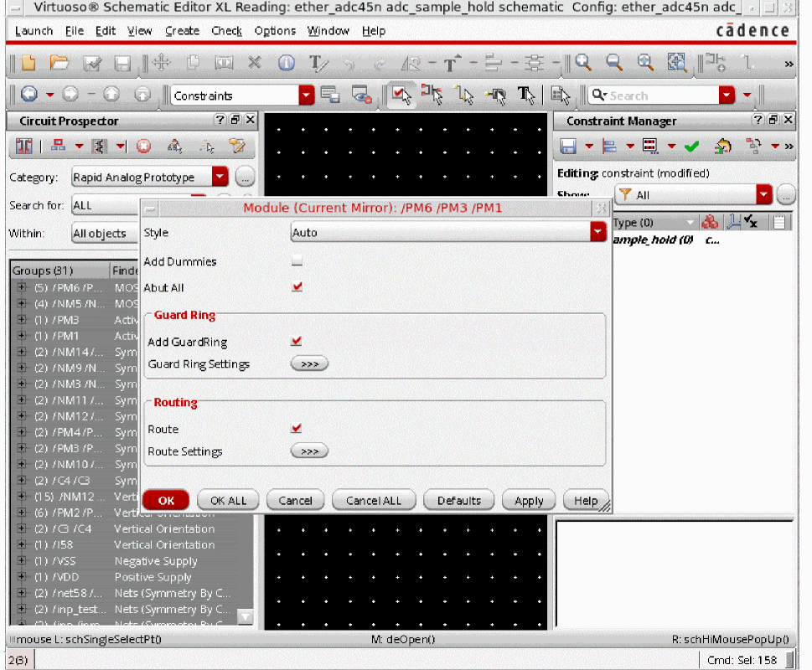Toggle the Route checkbox
This screenshot has width=812, height=670.
tap(296, 429)
